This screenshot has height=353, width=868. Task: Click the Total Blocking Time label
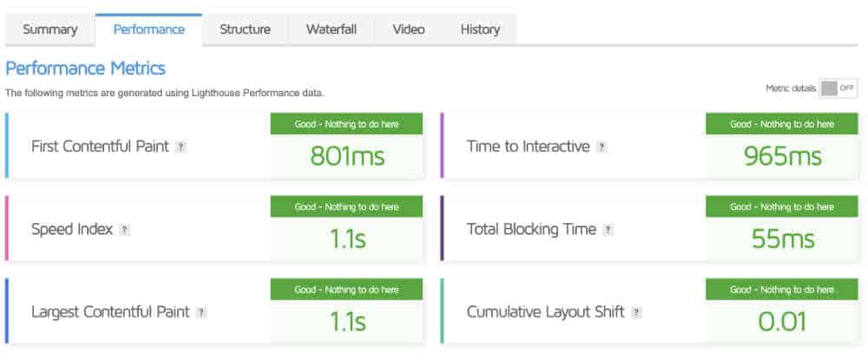click(x=531, y=230)
